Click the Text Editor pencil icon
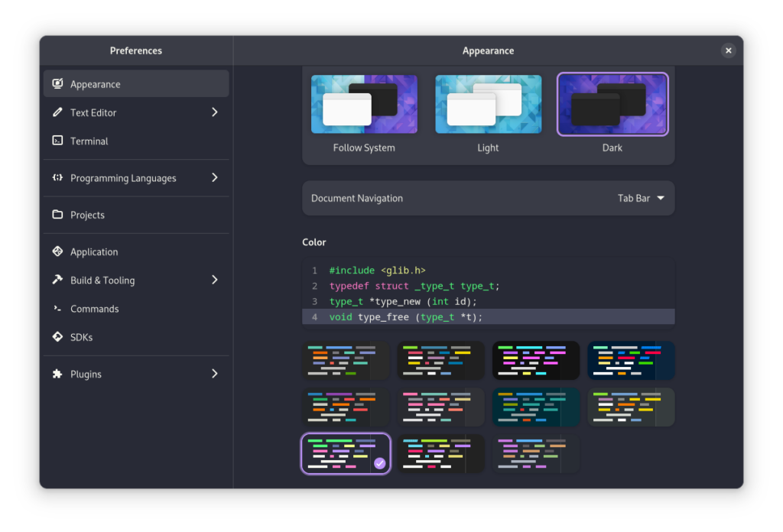Image resolution: width=783 pixels, height=532 pixels. [57, 112]
